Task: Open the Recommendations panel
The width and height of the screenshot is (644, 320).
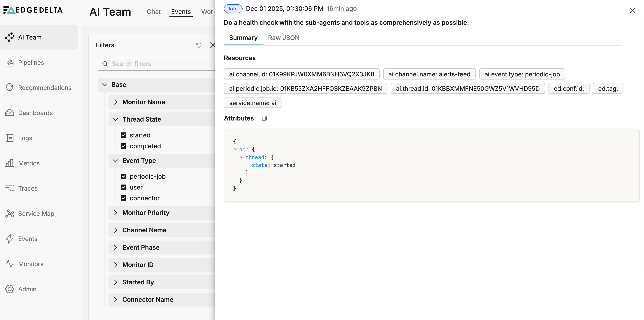Action: click(45, 87)
